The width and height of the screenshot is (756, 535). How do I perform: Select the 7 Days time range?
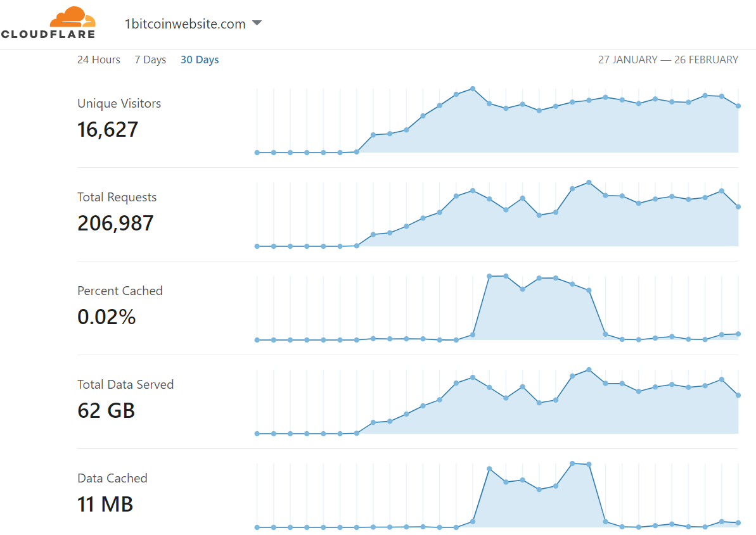(150, 60)
